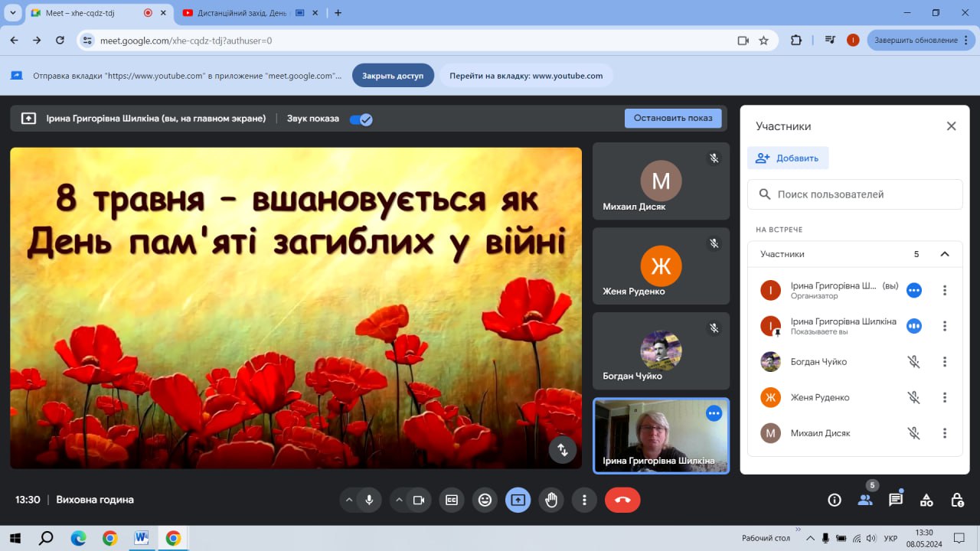Collapse the Участники list chevron
Viewport: 980px width, 551px height.
point(945,254)
